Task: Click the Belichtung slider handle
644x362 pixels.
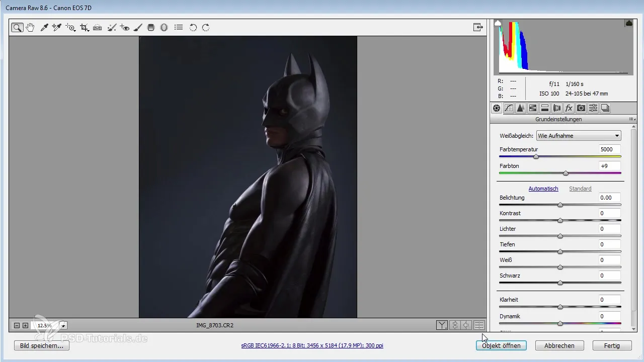Action: pos(560,205)
